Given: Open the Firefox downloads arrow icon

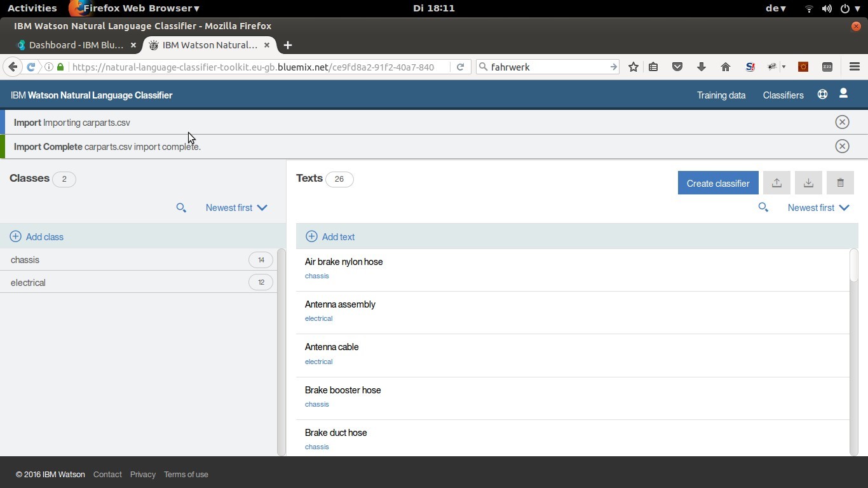Looking at the screenshot, I should click(702, 67).
